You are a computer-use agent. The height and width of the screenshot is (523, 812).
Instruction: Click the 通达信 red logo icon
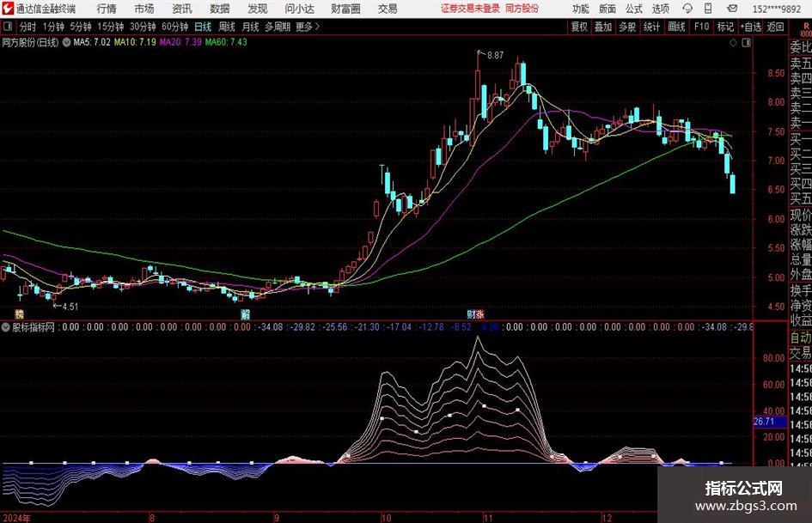click(x=7, y=9)
